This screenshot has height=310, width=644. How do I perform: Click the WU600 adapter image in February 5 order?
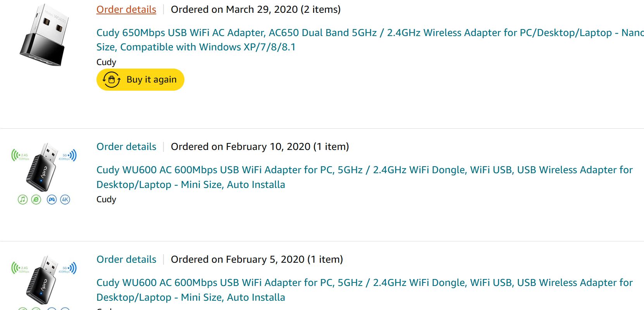click(x=43, y=280)
